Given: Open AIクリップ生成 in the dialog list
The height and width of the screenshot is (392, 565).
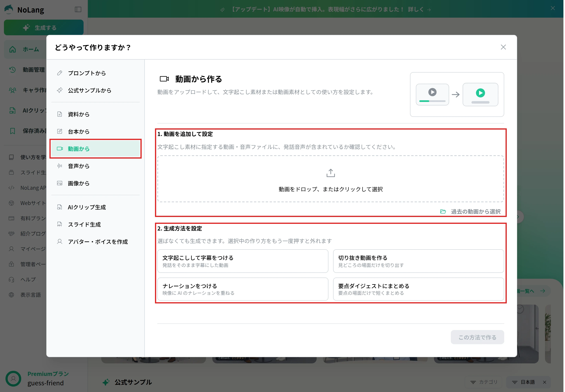Looking at the screenshot, I should point(95,207).
